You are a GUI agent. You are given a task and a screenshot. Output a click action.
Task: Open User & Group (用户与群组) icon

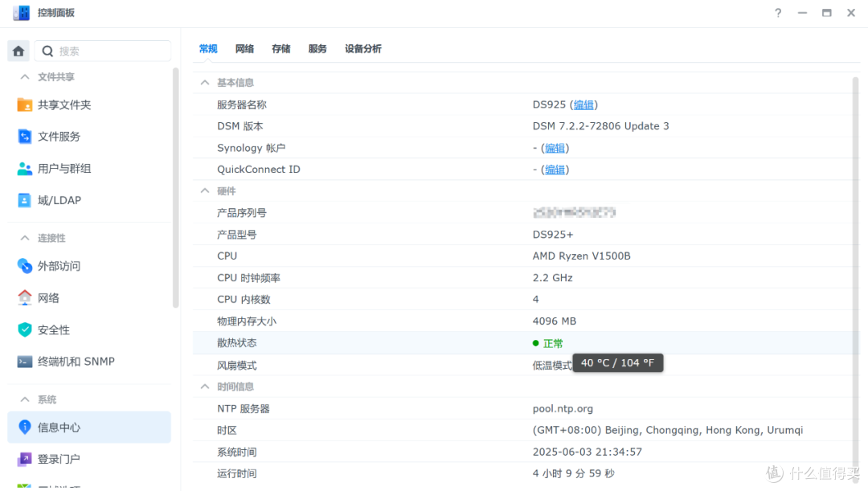24,168
